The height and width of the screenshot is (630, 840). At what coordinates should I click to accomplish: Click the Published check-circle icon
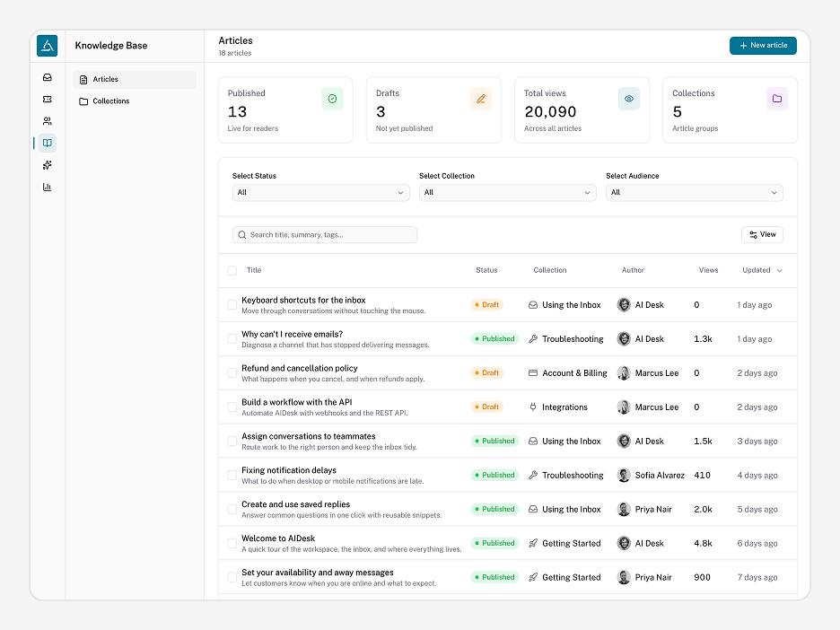pos(332,99)
